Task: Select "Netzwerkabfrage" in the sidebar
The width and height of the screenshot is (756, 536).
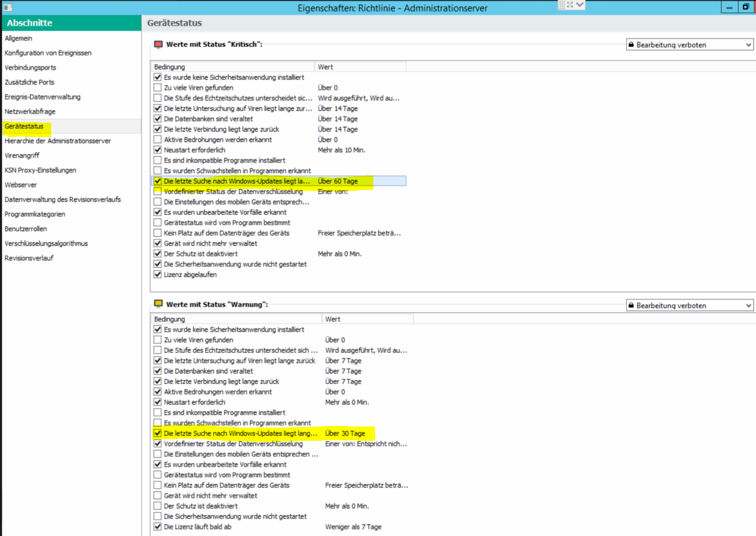Action: pyautogui.click(x=30, y=112)
